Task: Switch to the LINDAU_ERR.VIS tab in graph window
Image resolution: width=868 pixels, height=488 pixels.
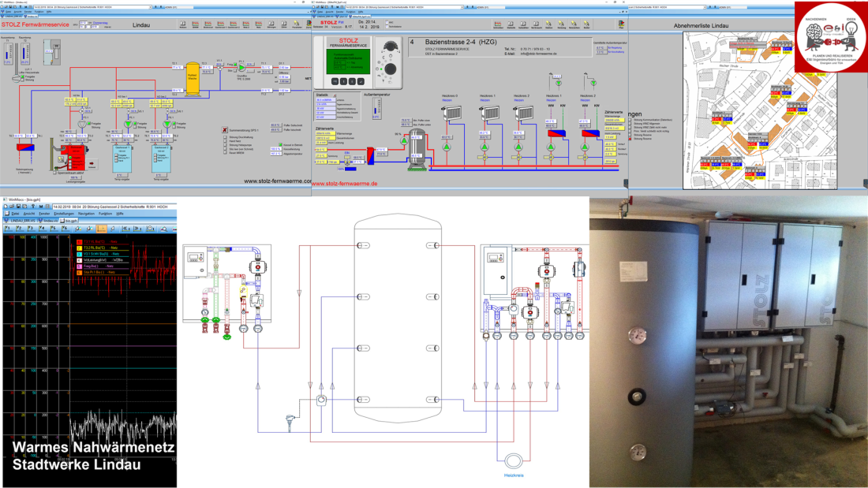Action: 20,221
